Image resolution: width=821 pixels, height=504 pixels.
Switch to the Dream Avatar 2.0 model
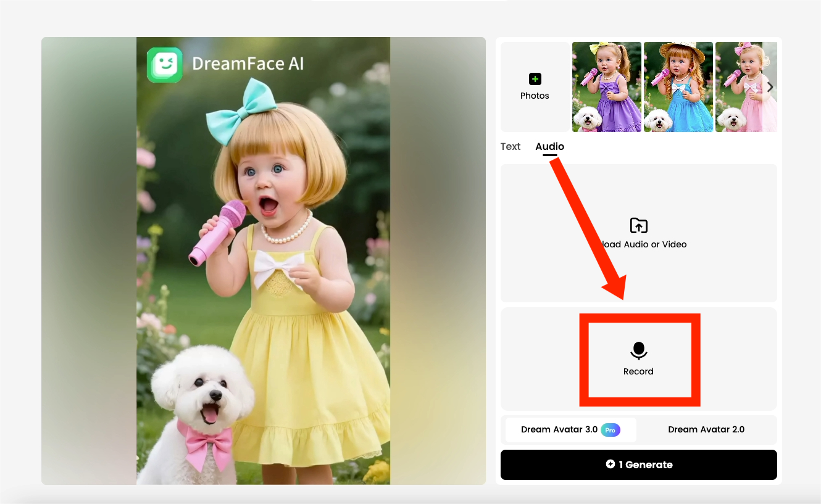click(x=706, y=430)
